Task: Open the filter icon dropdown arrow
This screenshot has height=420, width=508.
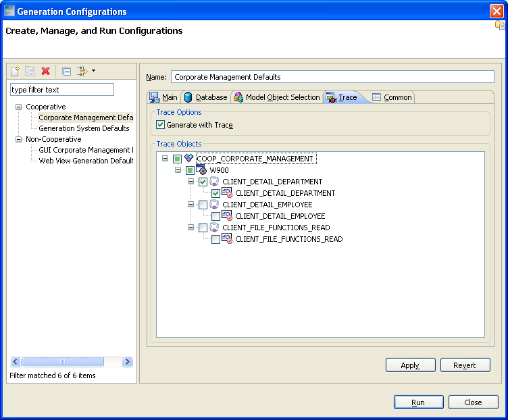Action: point(94,71)
